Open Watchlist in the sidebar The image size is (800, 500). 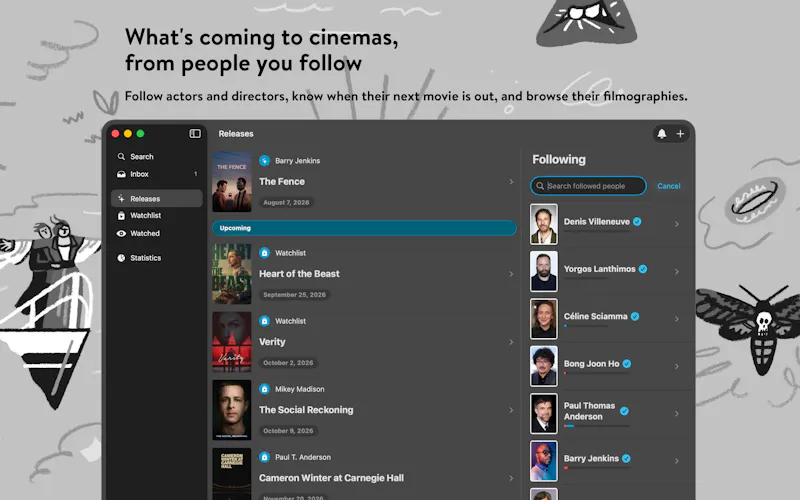[x=157, y=216]
